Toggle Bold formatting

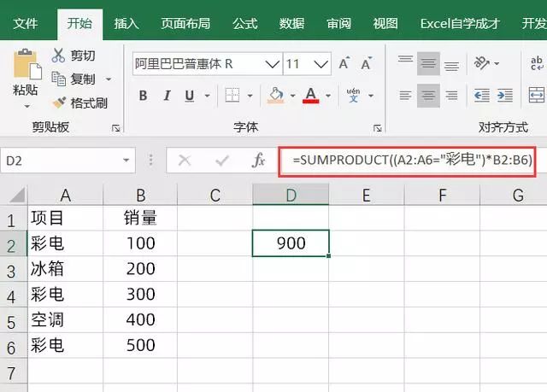[143, 96]
